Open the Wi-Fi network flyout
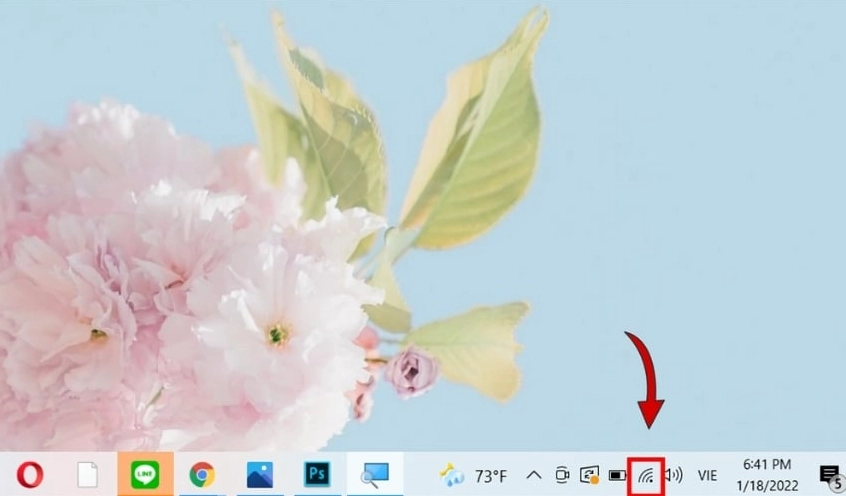The width and height of the screenshot is (846, 496). pos(646,475)
